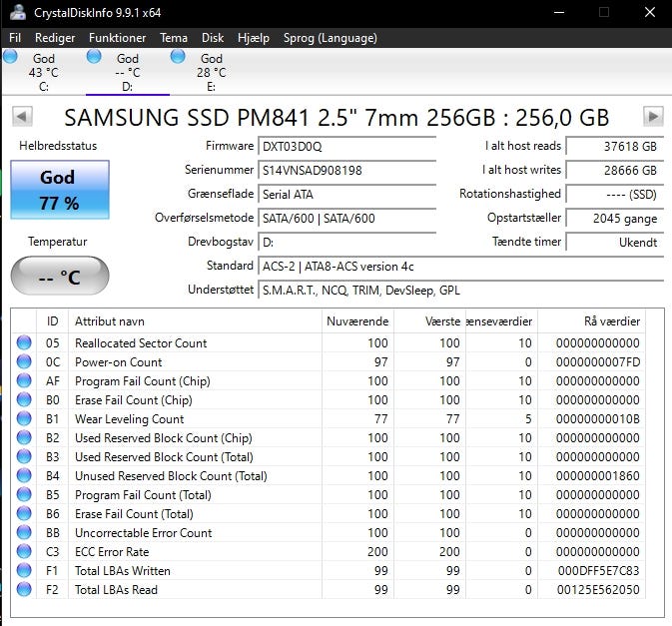Click status orb for Total LBAs Read
This screenshot has width=672, height=626.
pos(24,590)
